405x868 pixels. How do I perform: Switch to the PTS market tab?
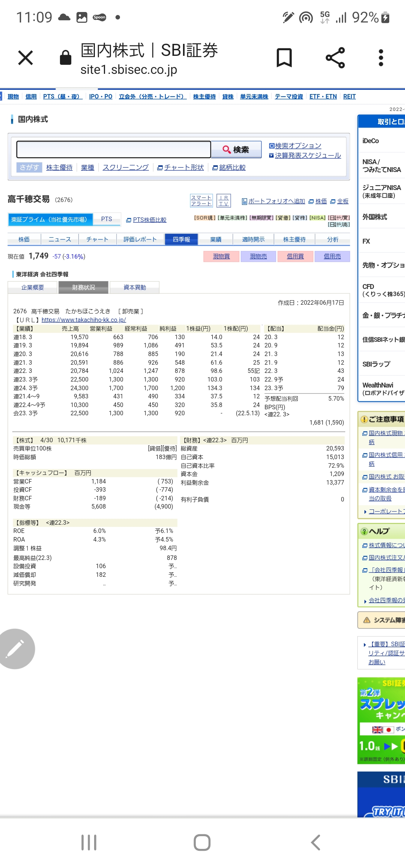point(106,219)
